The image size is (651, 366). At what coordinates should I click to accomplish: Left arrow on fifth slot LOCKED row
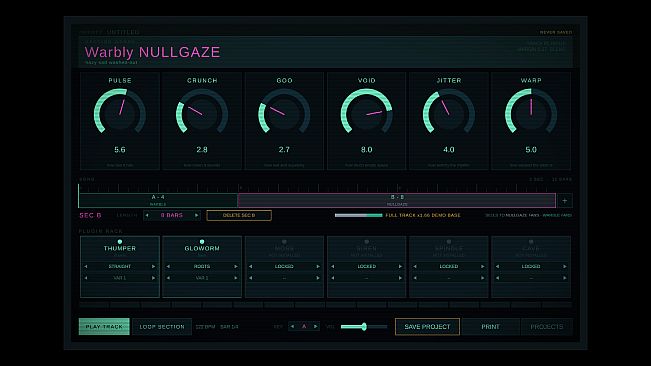tap(415, 266)
